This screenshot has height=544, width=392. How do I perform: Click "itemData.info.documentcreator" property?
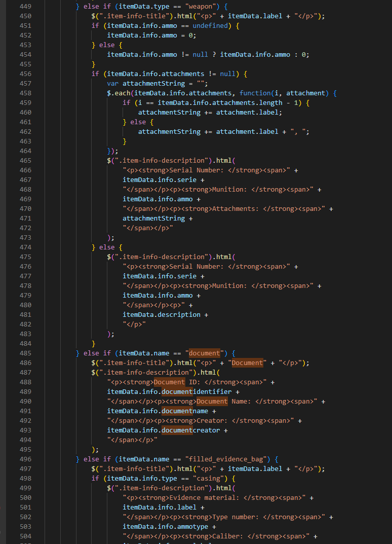[x=164, y=430]
